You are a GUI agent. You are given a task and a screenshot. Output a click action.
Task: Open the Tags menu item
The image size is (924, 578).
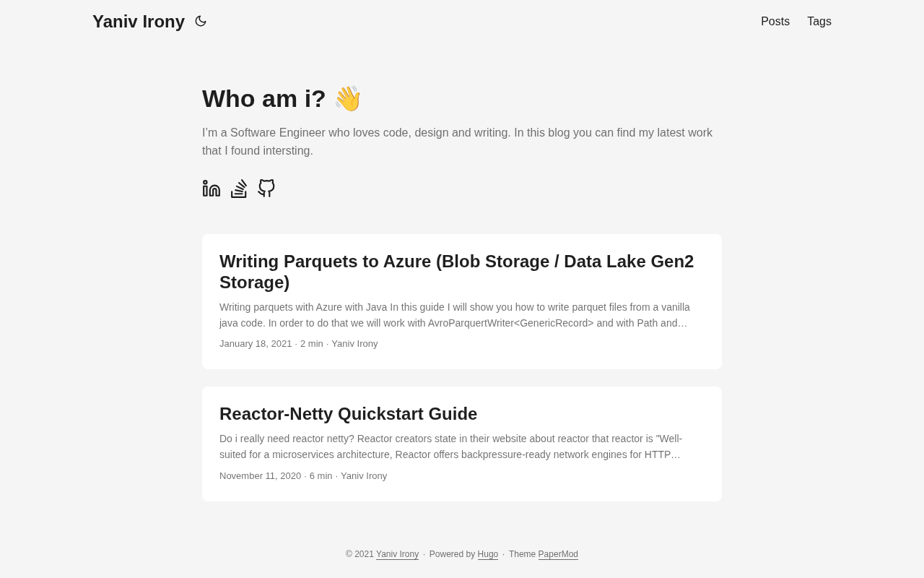point(819,22)
